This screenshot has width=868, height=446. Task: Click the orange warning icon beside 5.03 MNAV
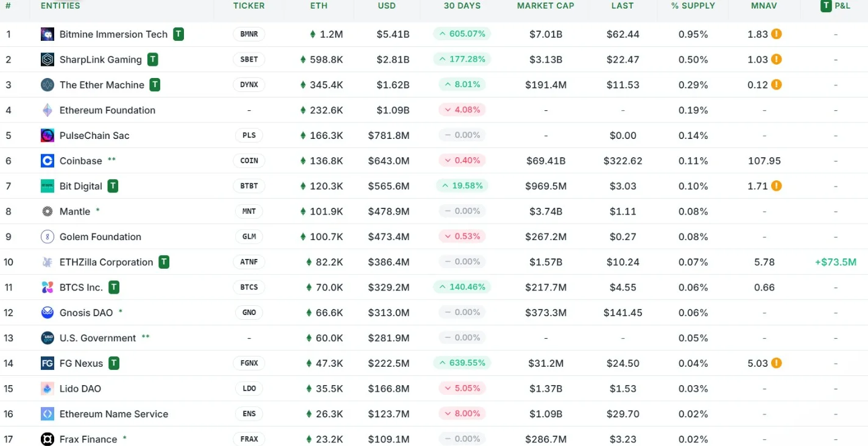(x=776, y=363)
